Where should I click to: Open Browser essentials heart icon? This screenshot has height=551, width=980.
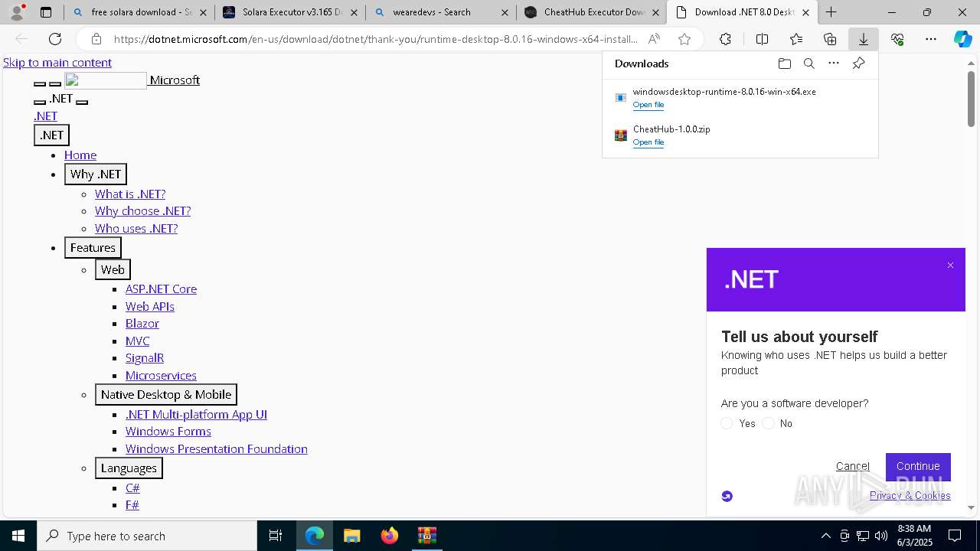click(897, 39)
